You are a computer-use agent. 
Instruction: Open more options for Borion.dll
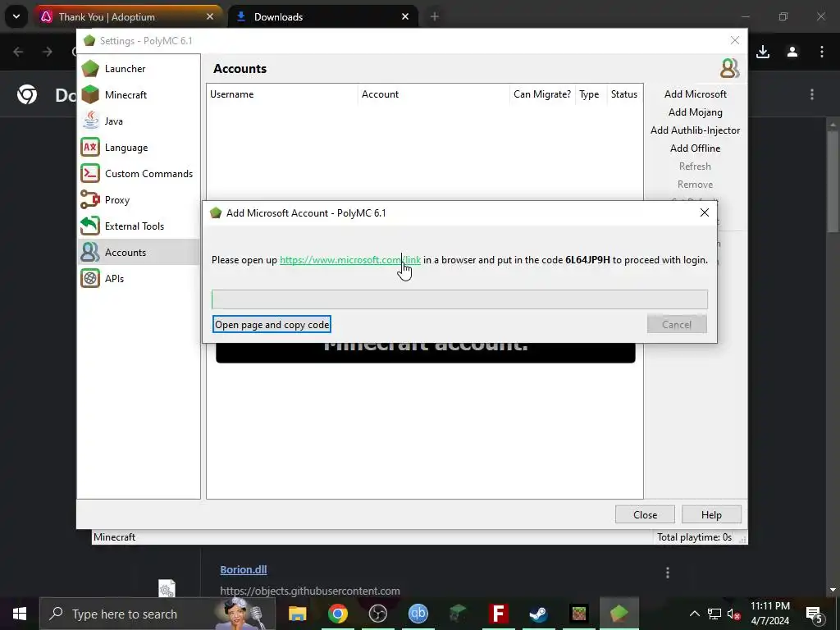[668, 573]
